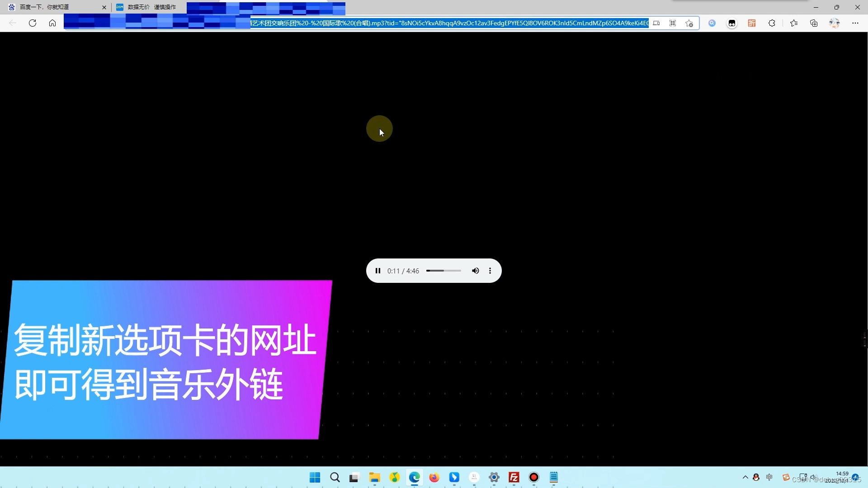Show hidden system tray icons
Image resolution: width=868 pixels, height=488 pixels.
click(745, 477)
